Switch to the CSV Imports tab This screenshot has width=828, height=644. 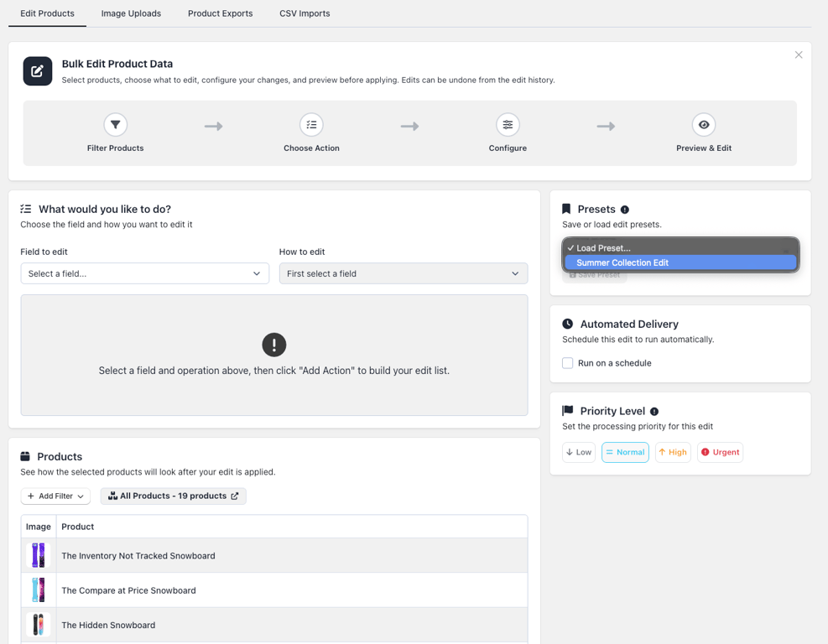coord(305,13)
